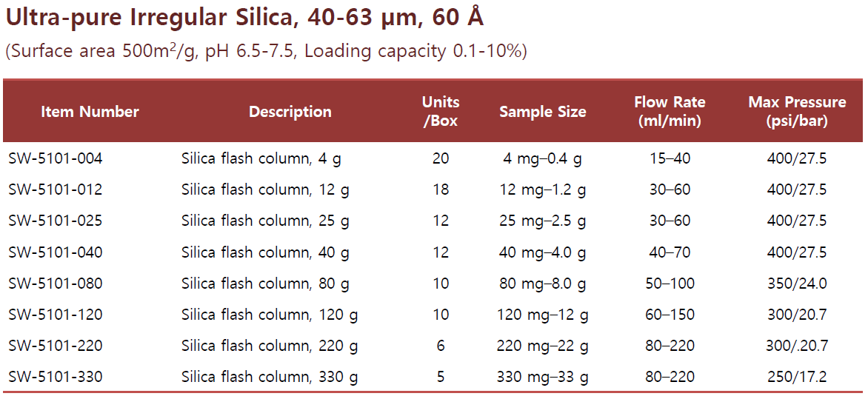Select item number SW-5101-330
Image resolution: width=868 pixels, height=399 pixels.
coord(56,378)
